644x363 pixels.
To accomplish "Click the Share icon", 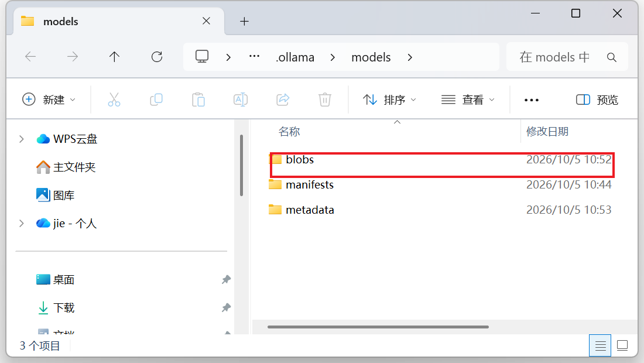I will 283,100.
